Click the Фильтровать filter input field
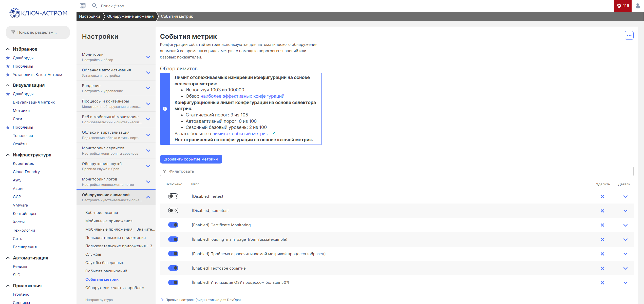Image resolution: width=644 pixels, height=304 pixels. click(x=396, y=171)
